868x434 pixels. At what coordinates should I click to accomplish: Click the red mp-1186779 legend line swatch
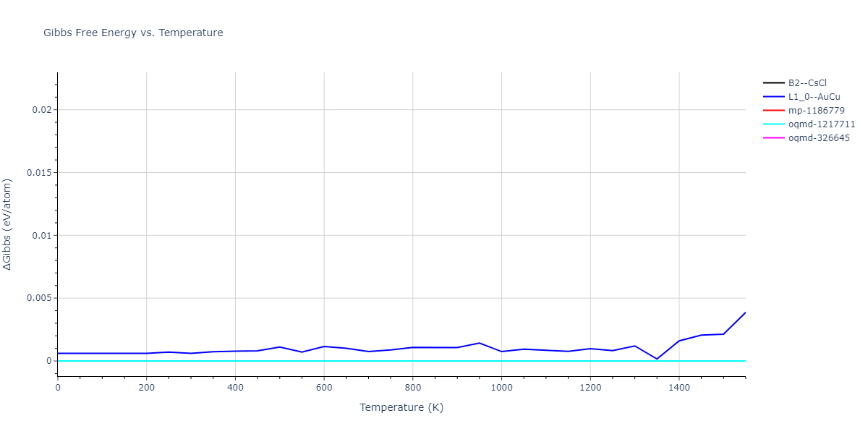click(774, 111)
